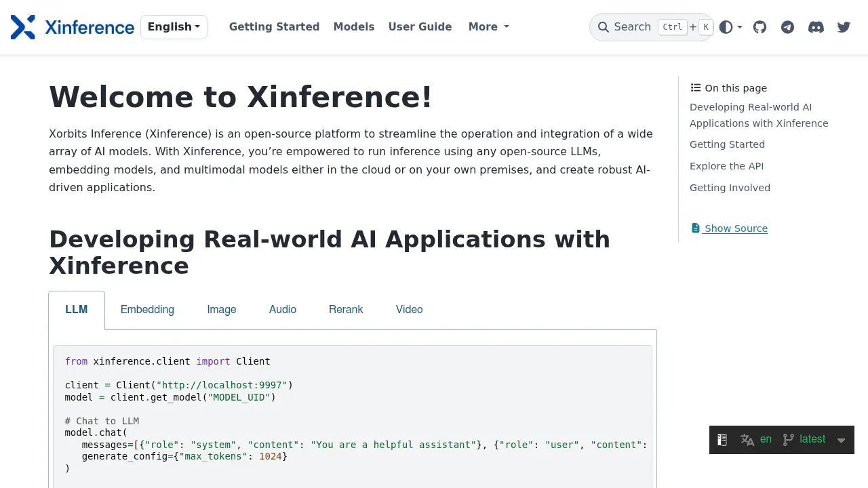The image size is (868, 488).
Task: Switch to the Embedding tab
Action: pyautogui.click(x=147, y=310)
